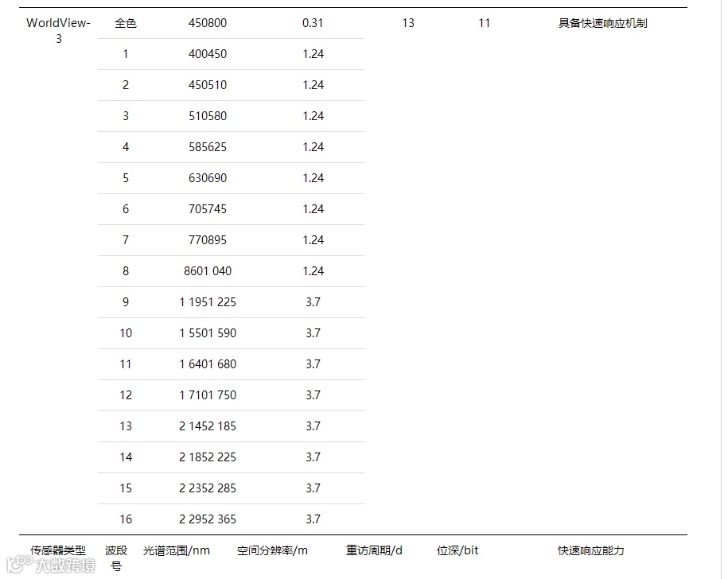Click band number 5 cell

126,178
